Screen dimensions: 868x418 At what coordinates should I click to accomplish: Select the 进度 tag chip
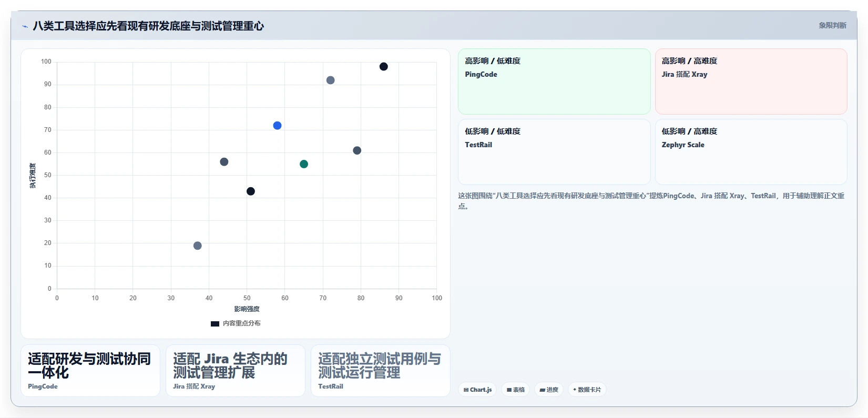pyautogui.click(x=549, y=390)
